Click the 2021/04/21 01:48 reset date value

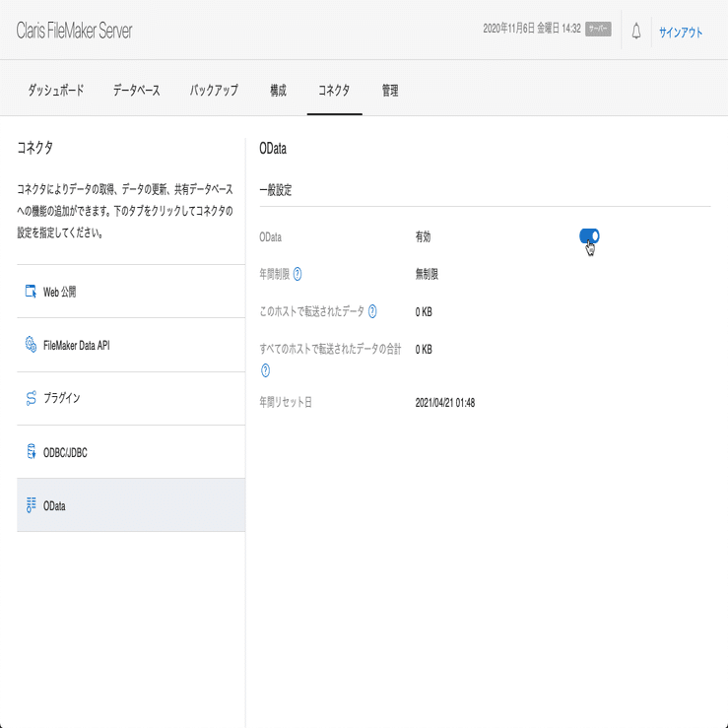pyautogui.click(x=445, y=403)
